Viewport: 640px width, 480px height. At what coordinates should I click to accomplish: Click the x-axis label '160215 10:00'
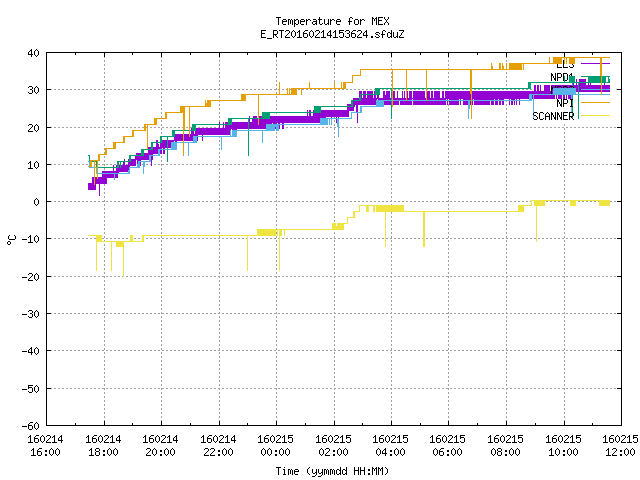[564, 445]
